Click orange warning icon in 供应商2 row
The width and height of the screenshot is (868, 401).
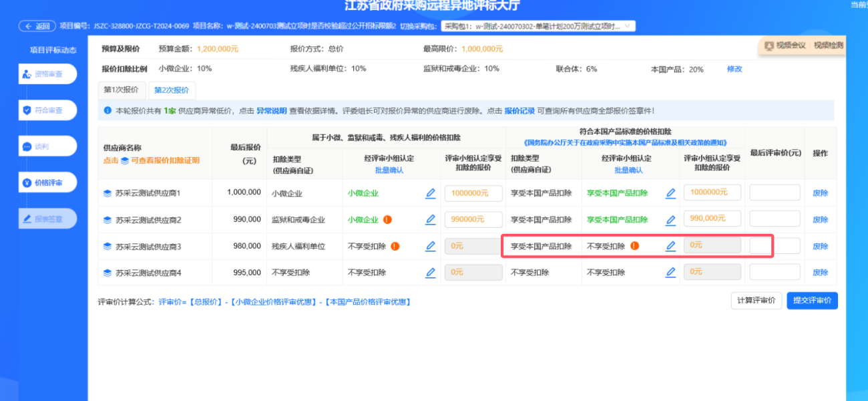point(387,219)
